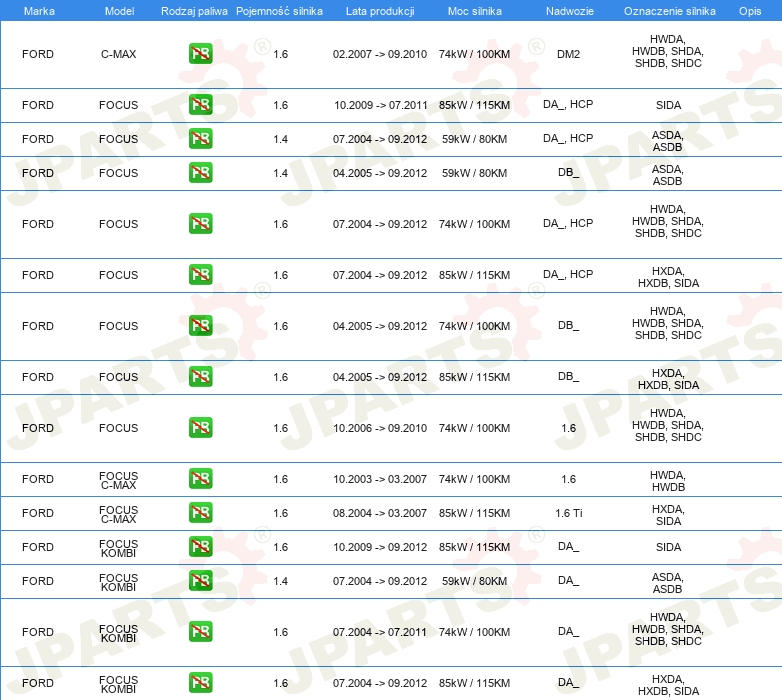Click the Opis column header

pos(749,10)
